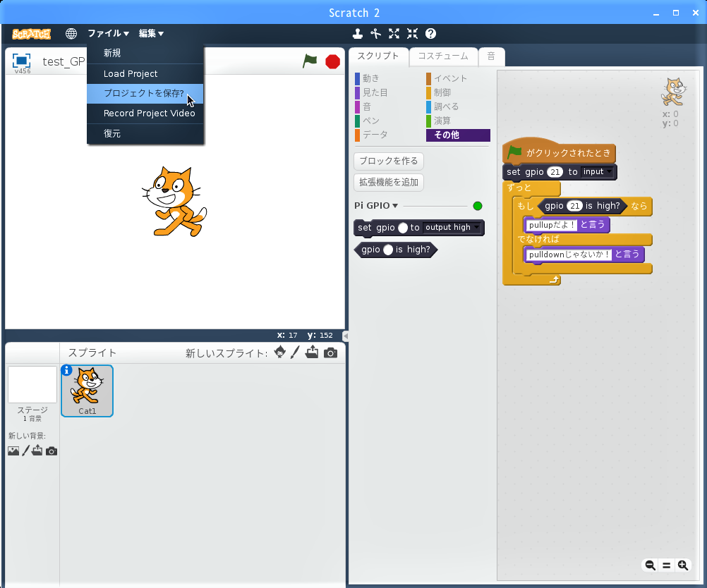The height and width of the screenshot is (588, 707).
Task: Click the Pi GPIO green status indicator
Action: point(478,206)
